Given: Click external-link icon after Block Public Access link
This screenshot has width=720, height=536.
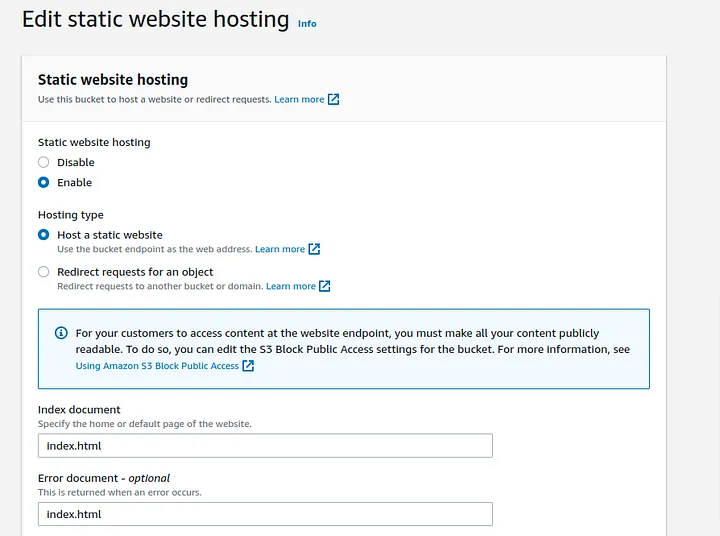Looking at the screenshot, I should [x=248, y=366].
